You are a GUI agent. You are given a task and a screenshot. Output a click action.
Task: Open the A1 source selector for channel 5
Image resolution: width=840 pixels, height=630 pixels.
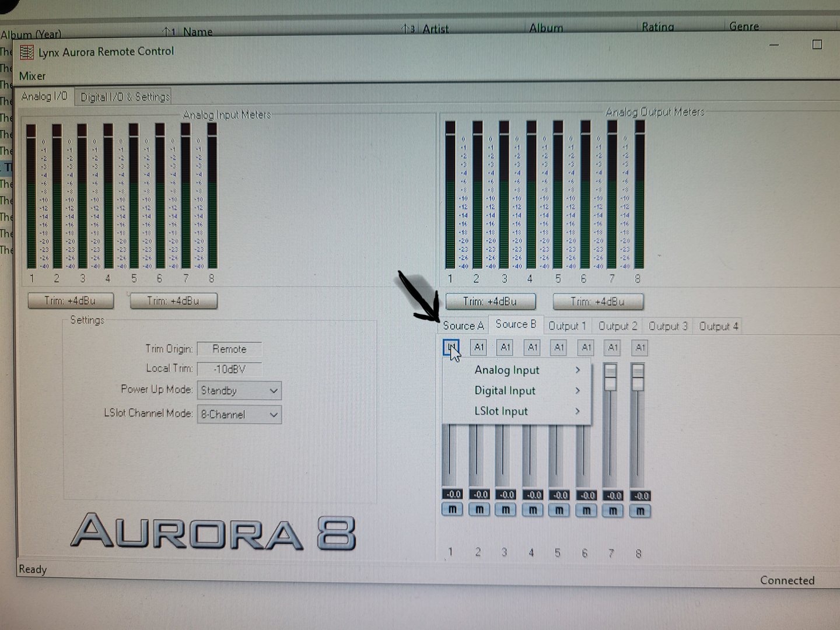[559, 348]
